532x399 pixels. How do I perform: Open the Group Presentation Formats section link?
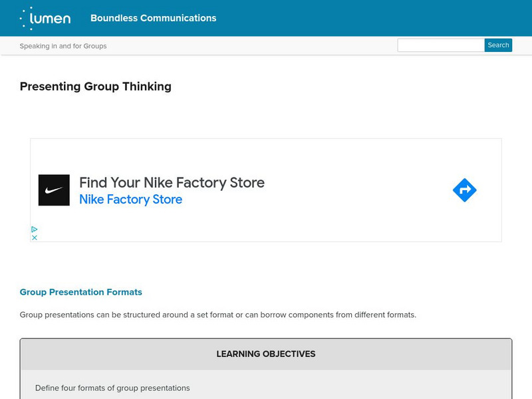(x=81, y=292)
